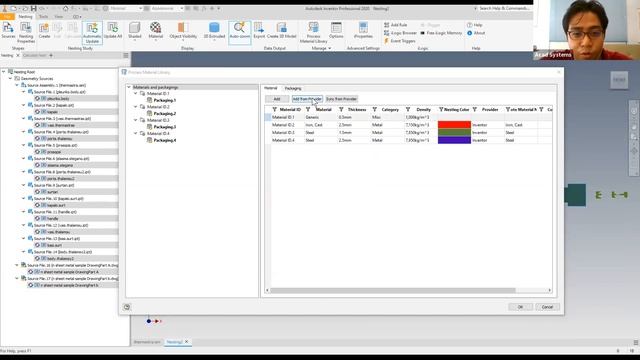
Task: Open Help in the ribbon
Action: (x=475, y=25)
